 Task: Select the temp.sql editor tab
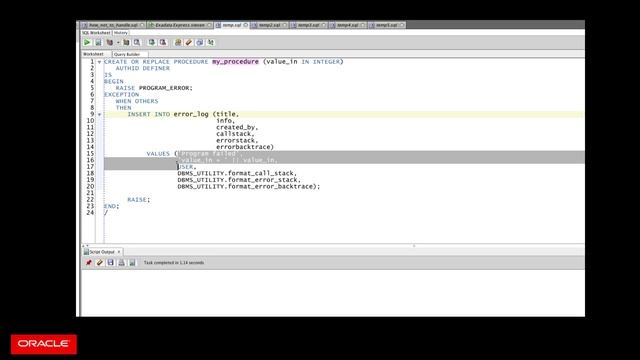(231, 25)
